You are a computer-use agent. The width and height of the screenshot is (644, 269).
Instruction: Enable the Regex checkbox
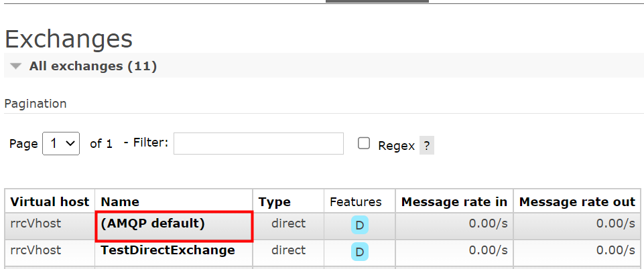(x=363, y=143)
